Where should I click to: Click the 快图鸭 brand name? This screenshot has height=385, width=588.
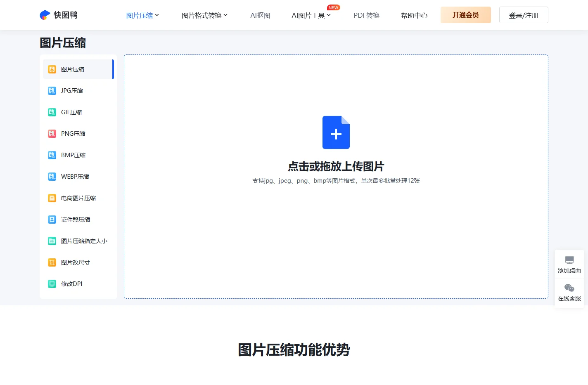[66, 15]
